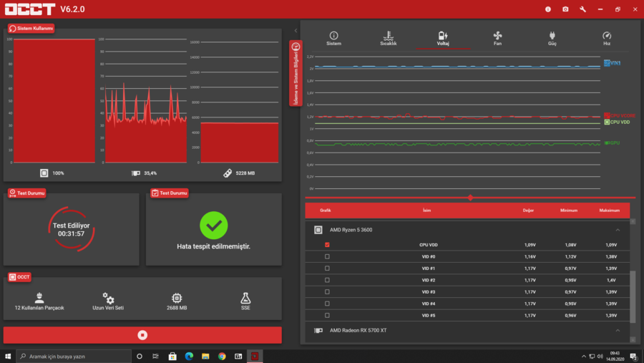The height and width of the screenshot is (363, 644).
Task: Toggle the VID #4 graph checkbox
Action: (327, 304)
